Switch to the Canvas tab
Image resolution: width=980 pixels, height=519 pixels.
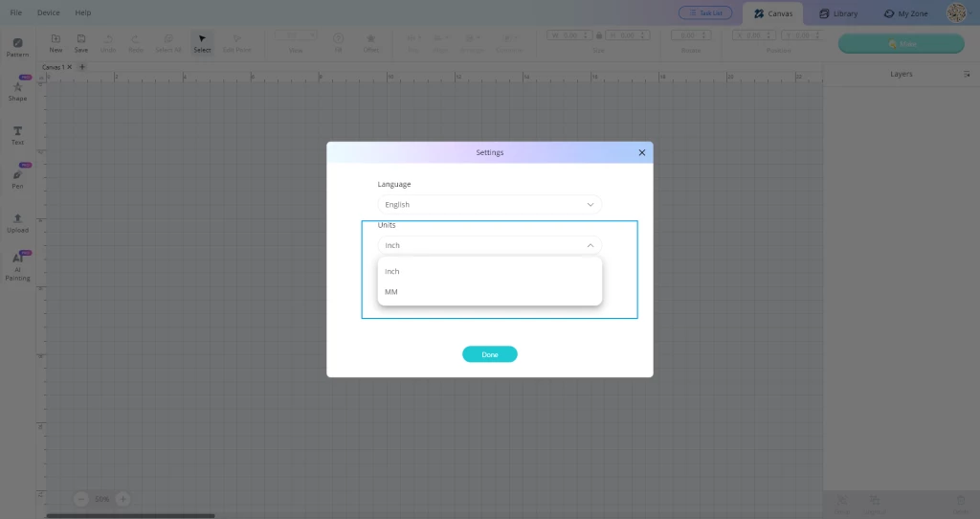[773, 13]
